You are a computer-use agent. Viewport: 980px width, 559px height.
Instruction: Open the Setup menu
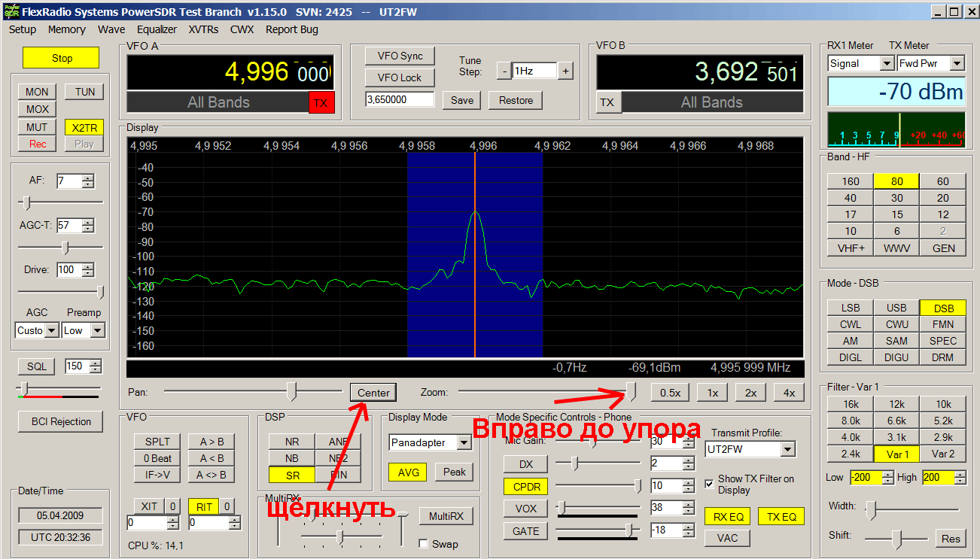click(x=23, y=29)
